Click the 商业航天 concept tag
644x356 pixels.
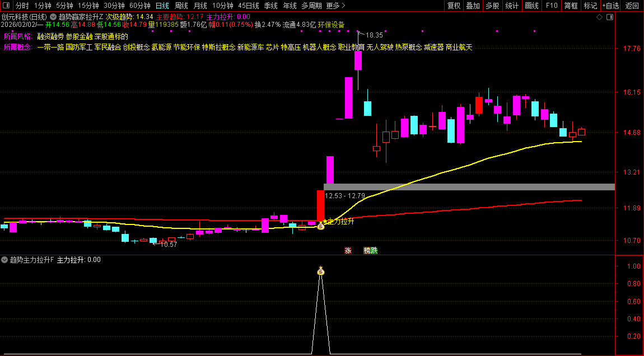(459, 48)
